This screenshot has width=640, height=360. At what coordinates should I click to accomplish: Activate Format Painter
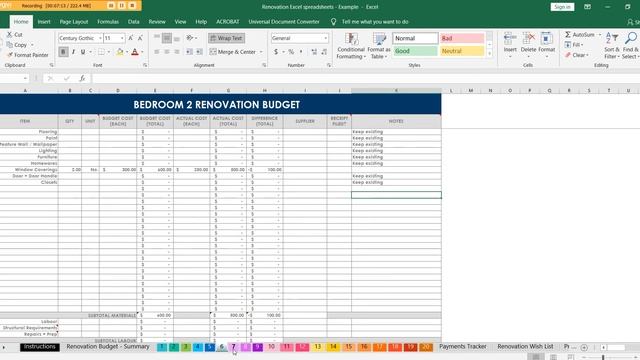27,55
